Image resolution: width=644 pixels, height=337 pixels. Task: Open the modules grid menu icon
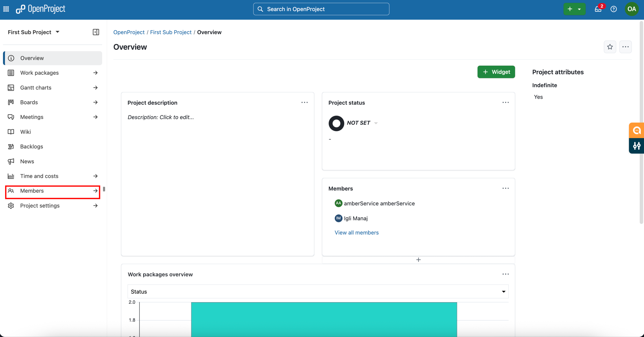[x=6, y=9]
